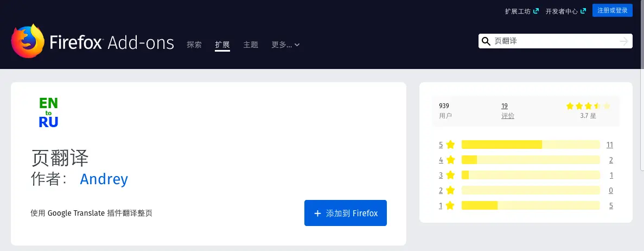Open the 1 three-star reviews count
This screenshot has height=251, width=644.
611,175
